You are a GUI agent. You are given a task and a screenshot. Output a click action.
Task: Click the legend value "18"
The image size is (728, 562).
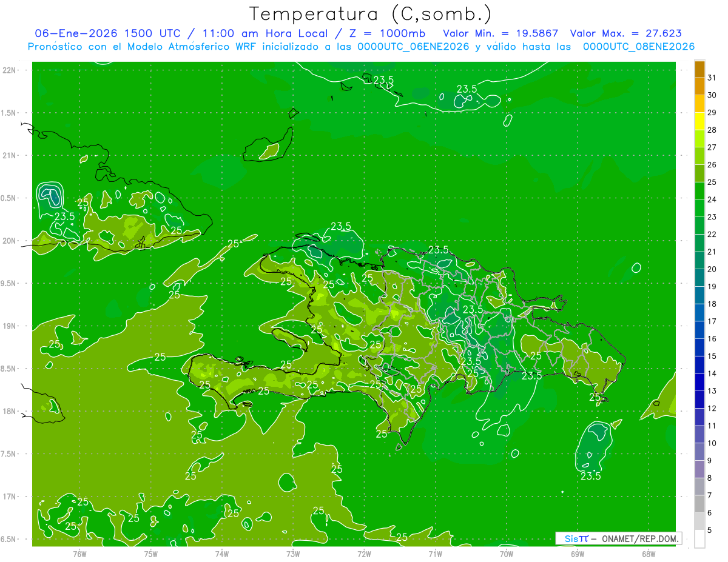coord(712,304)
